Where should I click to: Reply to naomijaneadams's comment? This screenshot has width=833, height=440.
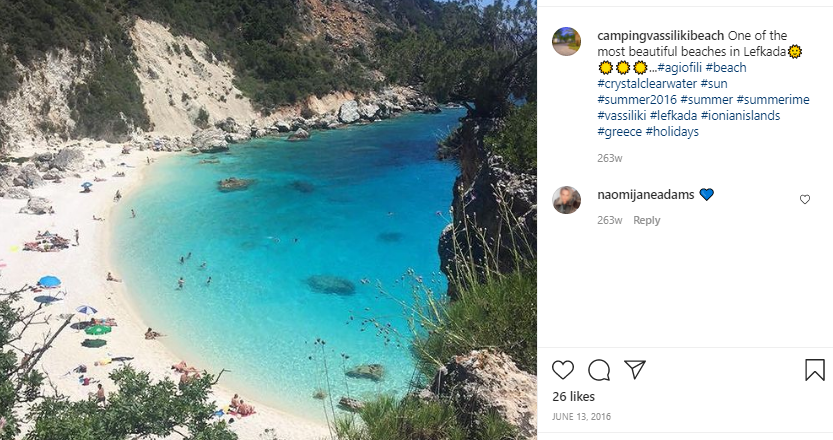647,220
